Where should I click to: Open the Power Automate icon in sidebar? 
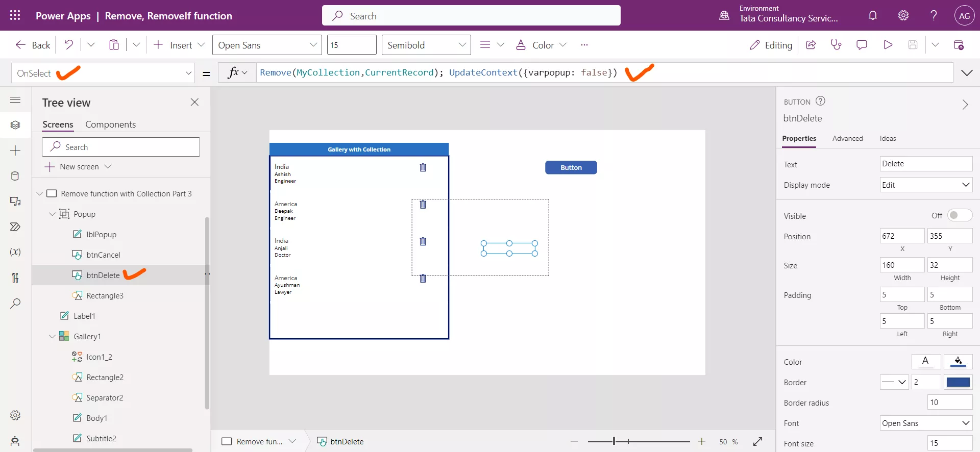pyautogui.click(x=15, y=227)
